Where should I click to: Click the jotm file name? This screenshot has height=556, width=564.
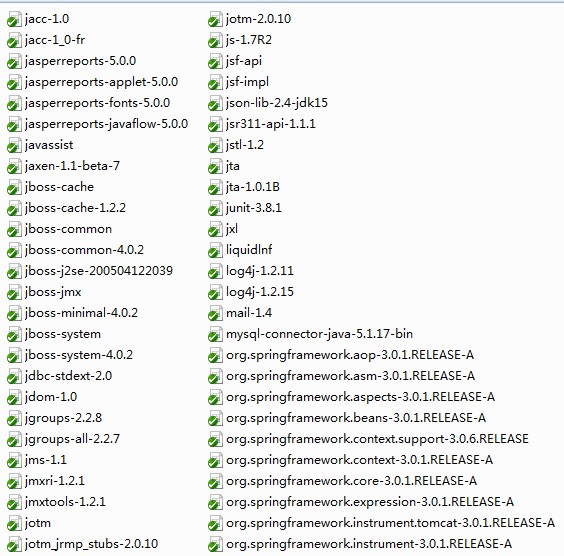[37, 523]
